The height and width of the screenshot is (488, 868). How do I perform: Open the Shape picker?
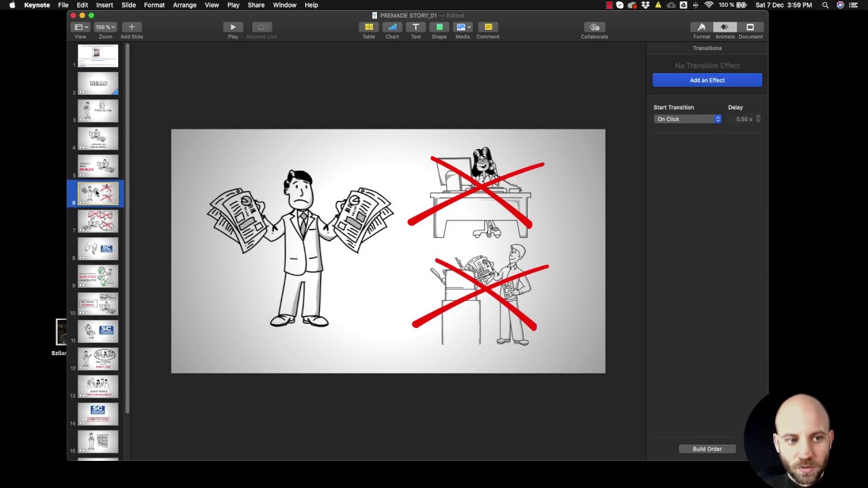pos(439,27)
